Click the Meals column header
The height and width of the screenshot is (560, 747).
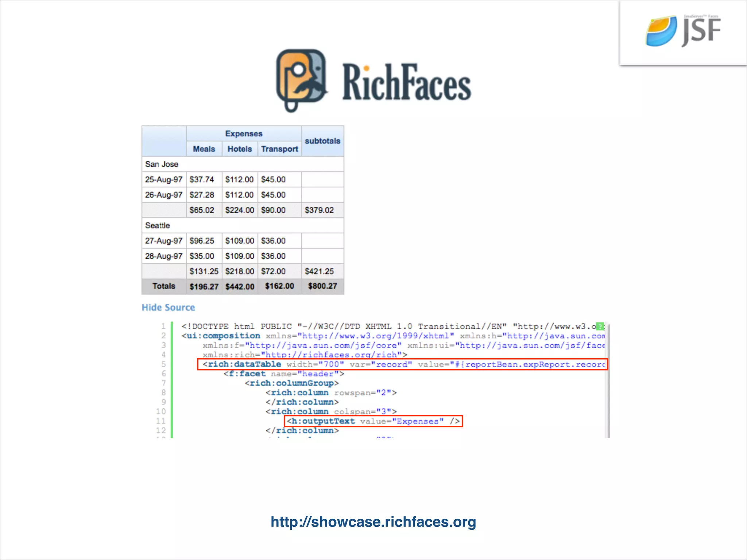point(204,149)
